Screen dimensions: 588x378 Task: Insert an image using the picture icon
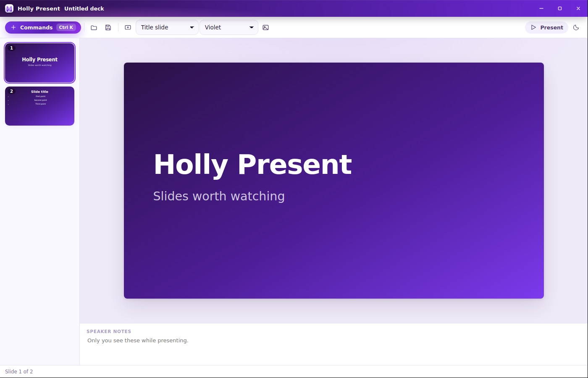pyautogui.click(x=265, y=28)
